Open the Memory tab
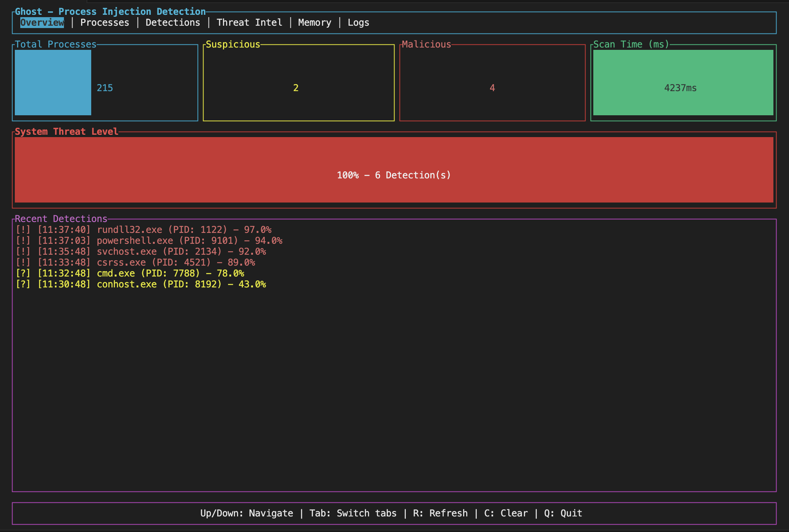This screenshot has height=532, width=789. 314,22
